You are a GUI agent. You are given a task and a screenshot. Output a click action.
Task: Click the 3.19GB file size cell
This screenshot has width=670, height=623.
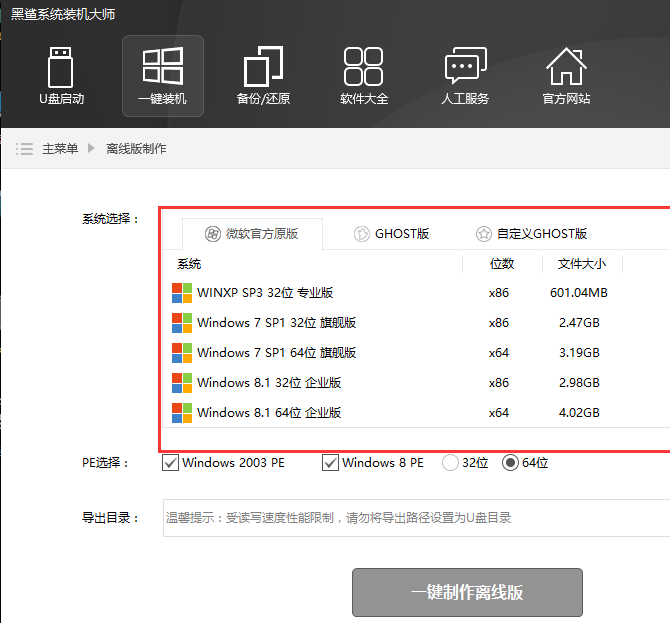point(579,353)
